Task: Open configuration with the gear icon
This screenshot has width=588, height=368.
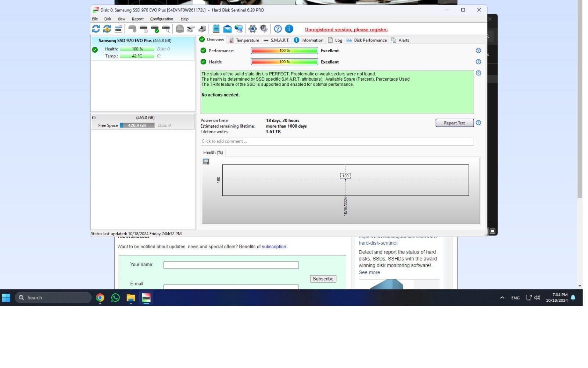Action: coord(252,29)
